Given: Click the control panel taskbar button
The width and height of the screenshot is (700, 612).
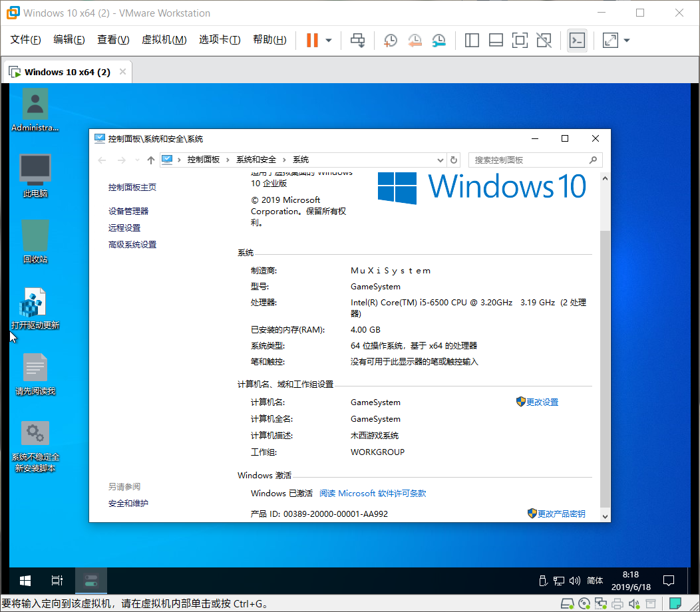Looking at the screenshot, I should [x=91, y=580].
